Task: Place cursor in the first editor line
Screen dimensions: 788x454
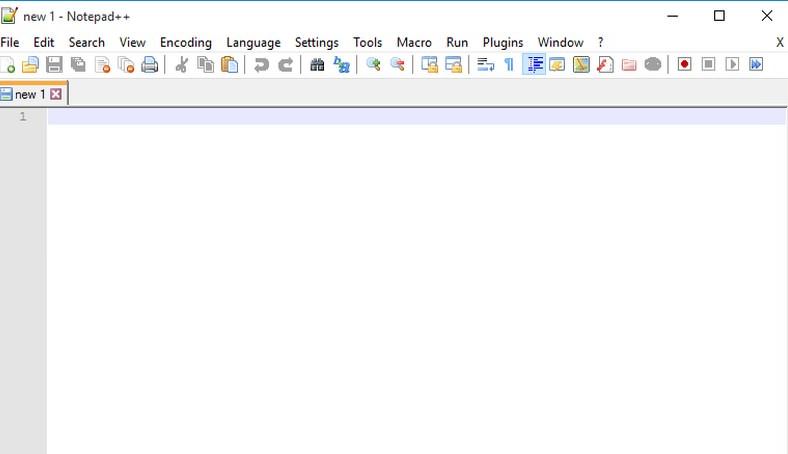Action: (x=417, y=117)
